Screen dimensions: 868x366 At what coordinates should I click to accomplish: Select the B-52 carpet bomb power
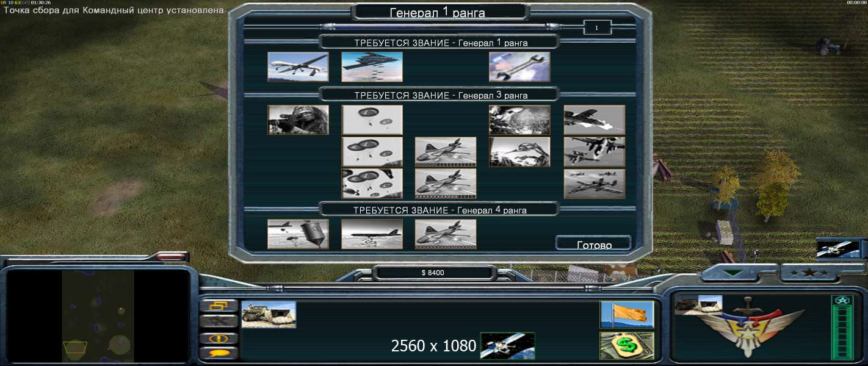click(372, 234)
